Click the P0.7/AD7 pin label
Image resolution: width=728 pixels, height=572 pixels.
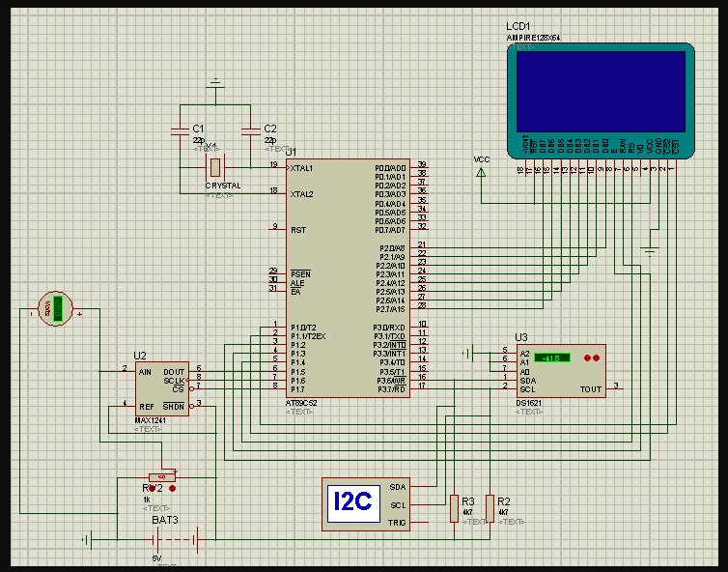(390, 230)
